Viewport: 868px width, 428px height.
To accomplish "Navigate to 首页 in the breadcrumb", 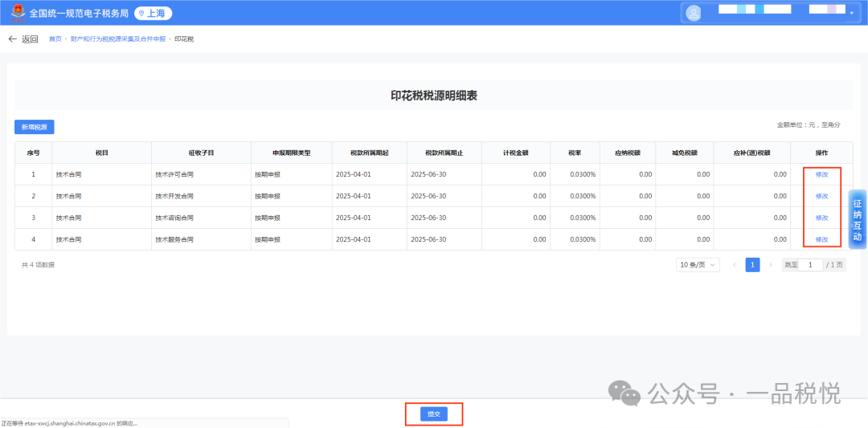I will click(x=55, y=39).
